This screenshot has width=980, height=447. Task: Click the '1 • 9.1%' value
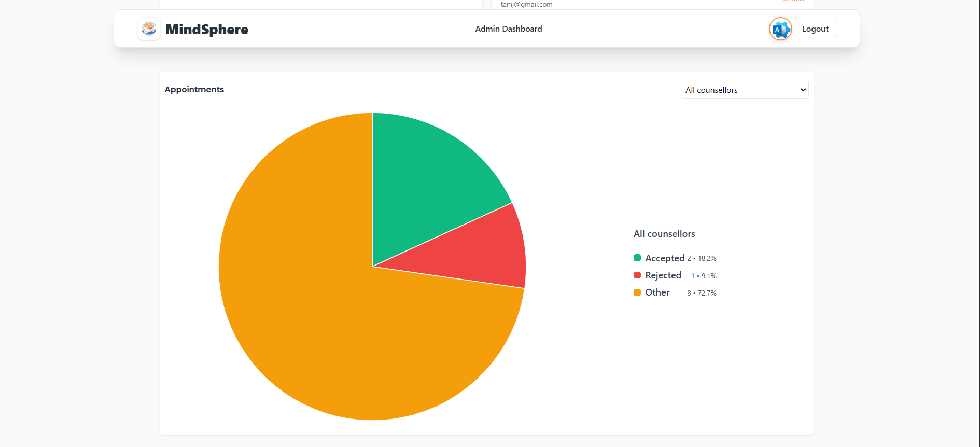pos(704,276)
